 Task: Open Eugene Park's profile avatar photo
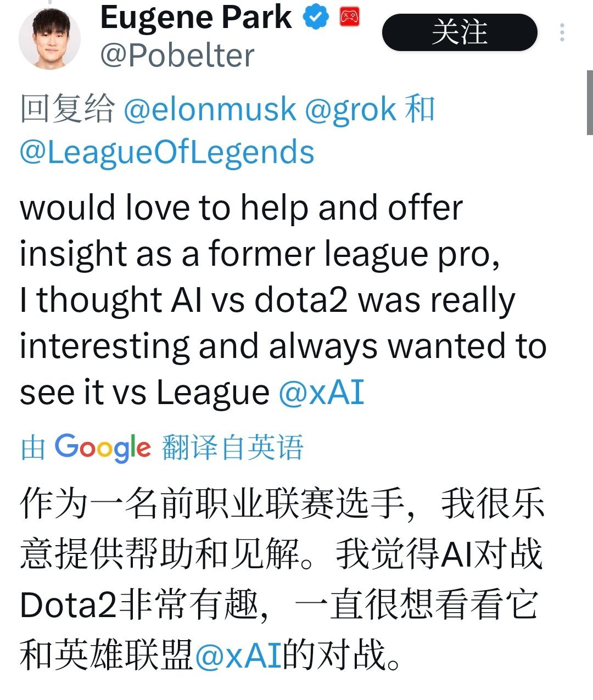[x=50, y=38]
